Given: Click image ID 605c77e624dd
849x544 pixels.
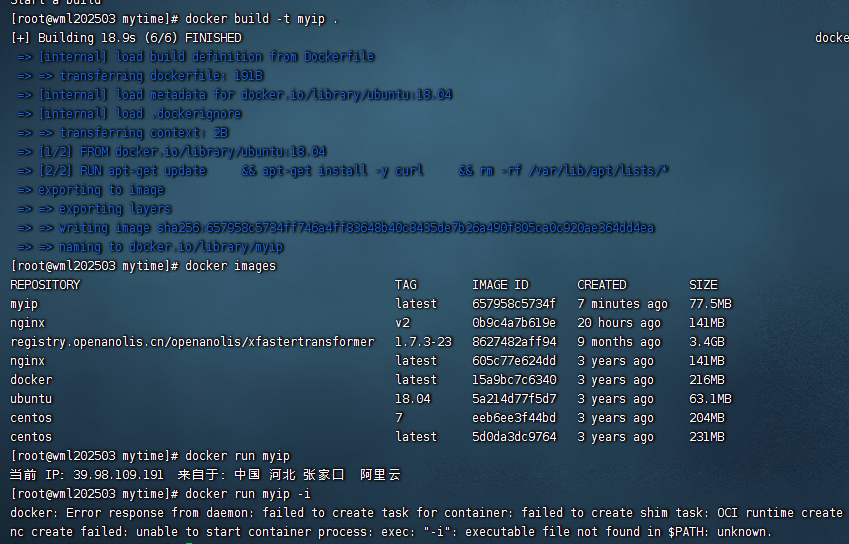Looking at the screenshot, I should point(514,361).
